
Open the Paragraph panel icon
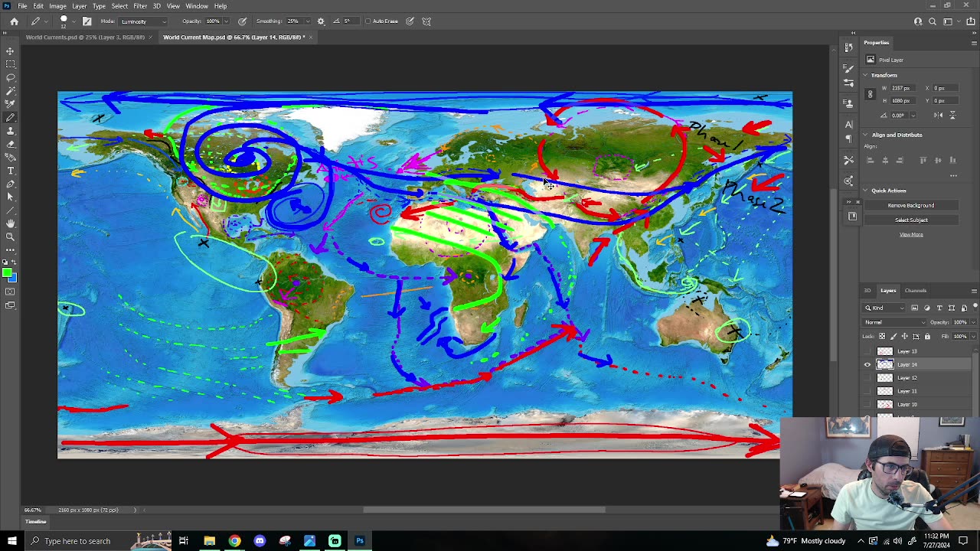coord(848,139)
